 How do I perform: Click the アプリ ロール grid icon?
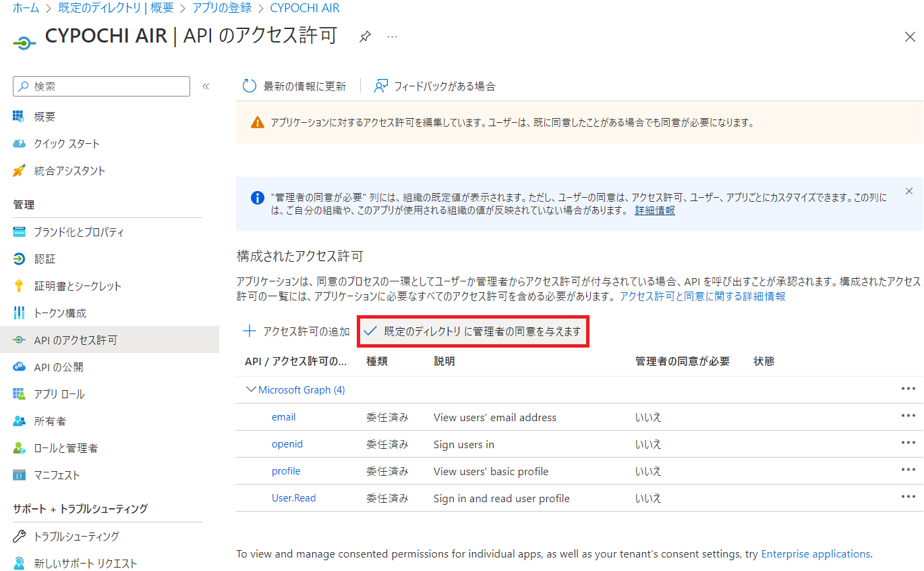19,394
